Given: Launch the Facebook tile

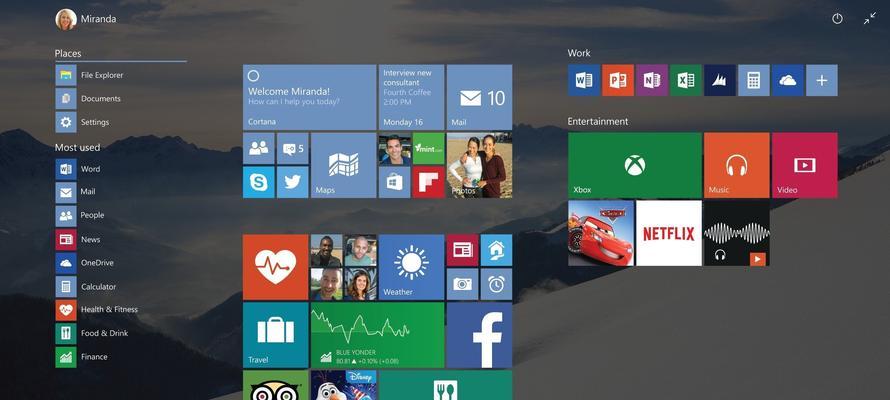Looking at the screenshot, I should tap(480, 335).
